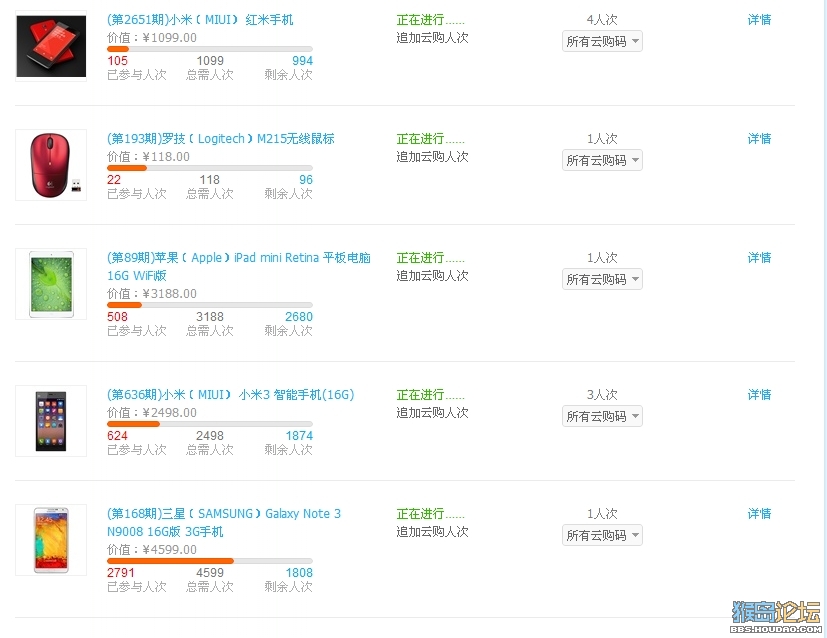Viewport: 827px width, 638px height.
Task: Open (第193期)罗技 M215无线鼠标 title link
Action: (x=220, y=139)
